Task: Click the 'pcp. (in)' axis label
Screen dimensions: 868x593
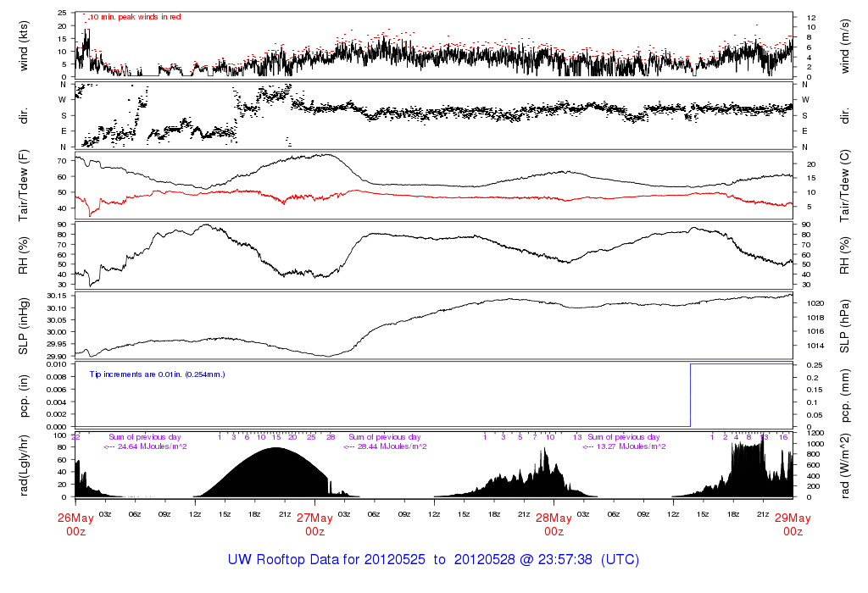Action: (23, 396)
